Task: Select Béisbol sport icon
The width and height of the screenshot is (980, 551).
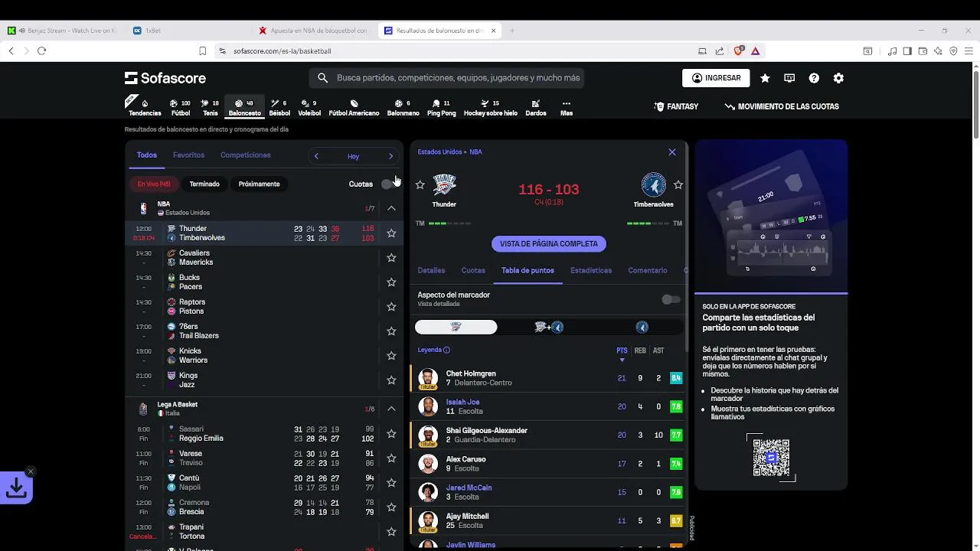Action: [279, 107]
